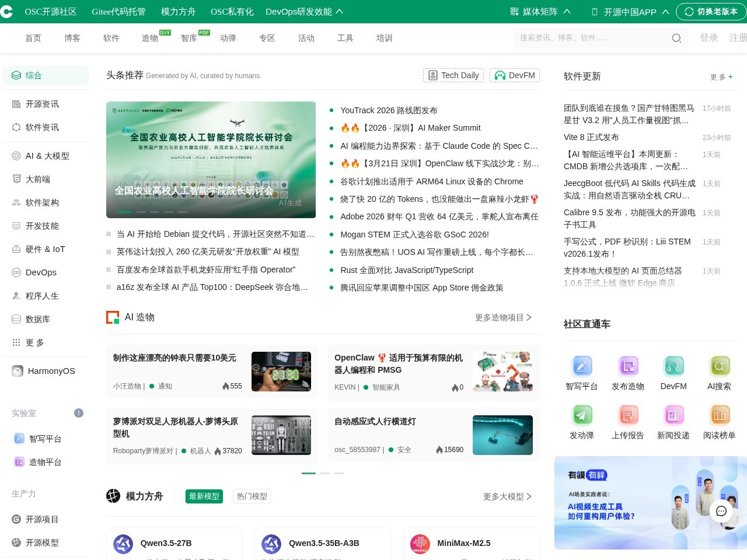The height and width of the screenshot is (560, 747).
Task: Click the search magnifier icon
Action: (x=676, y=38)
